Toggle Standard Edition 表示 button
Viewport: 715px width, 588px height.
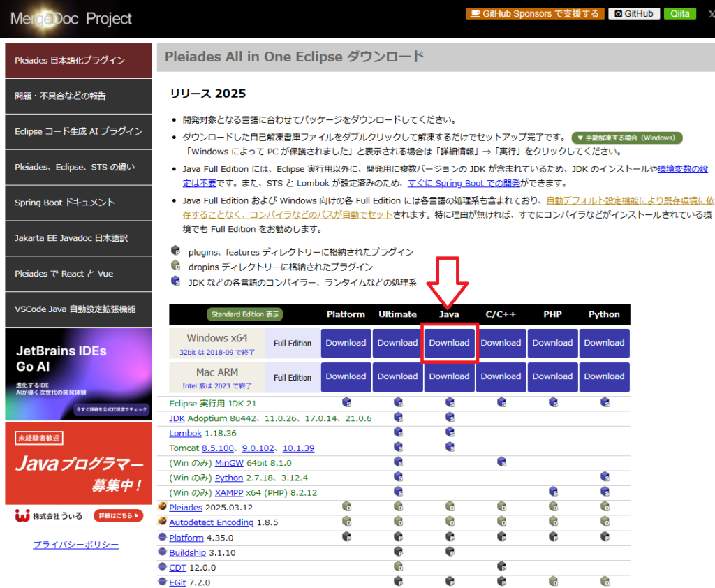(x=245, y=314)
